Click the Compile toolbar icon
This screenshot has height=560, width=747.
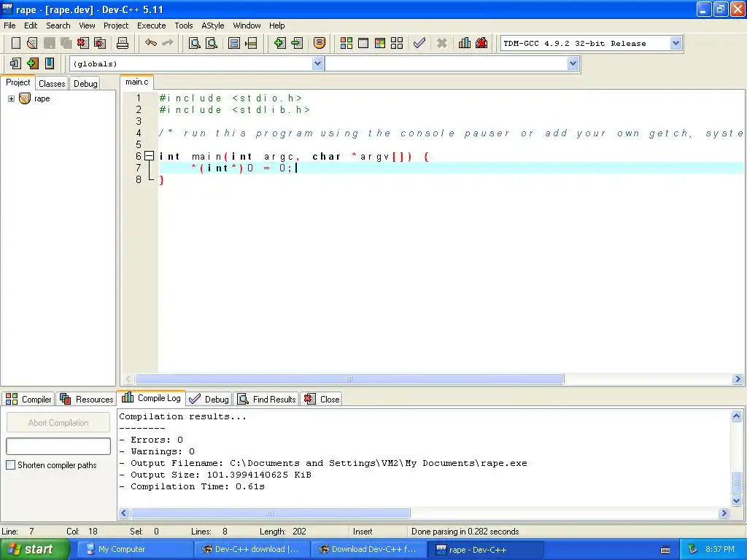tap(347, 43)
